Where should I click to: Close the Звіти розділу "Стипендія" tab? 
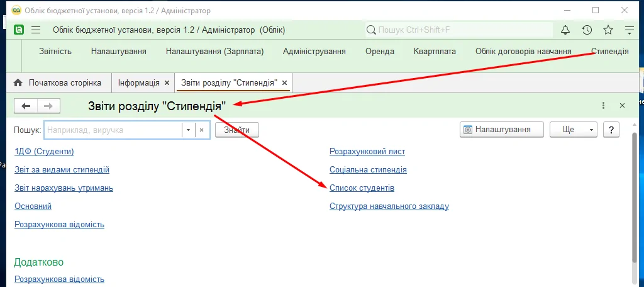coord(285,82)
